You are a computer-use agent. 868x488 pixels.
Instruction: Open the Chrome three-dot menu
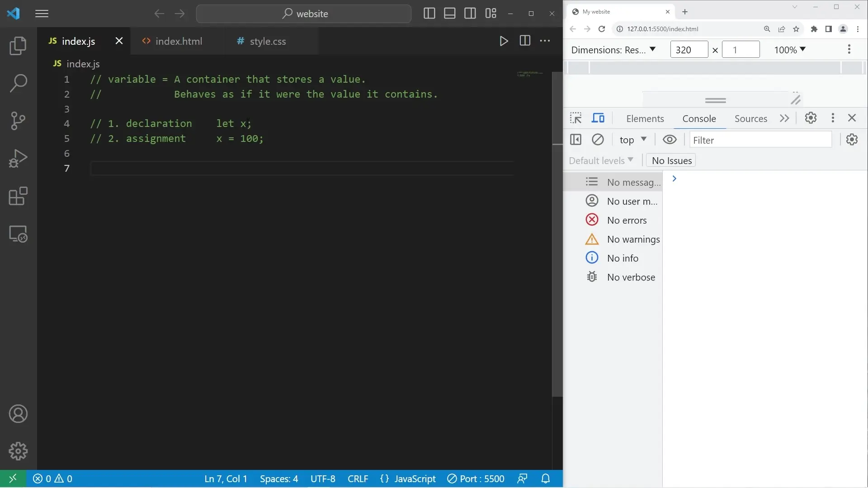pos(858,29)
